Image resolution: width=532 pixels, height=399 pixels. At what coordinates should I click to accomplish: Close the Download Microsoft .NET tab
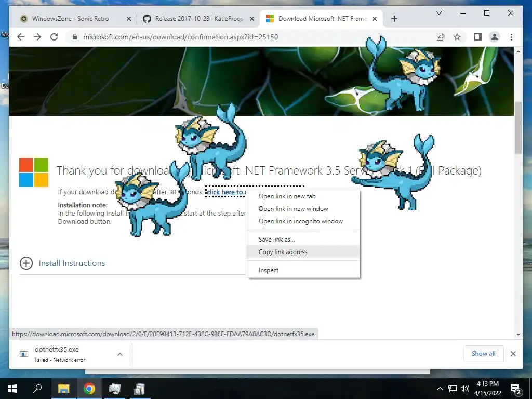click(375, 19)
